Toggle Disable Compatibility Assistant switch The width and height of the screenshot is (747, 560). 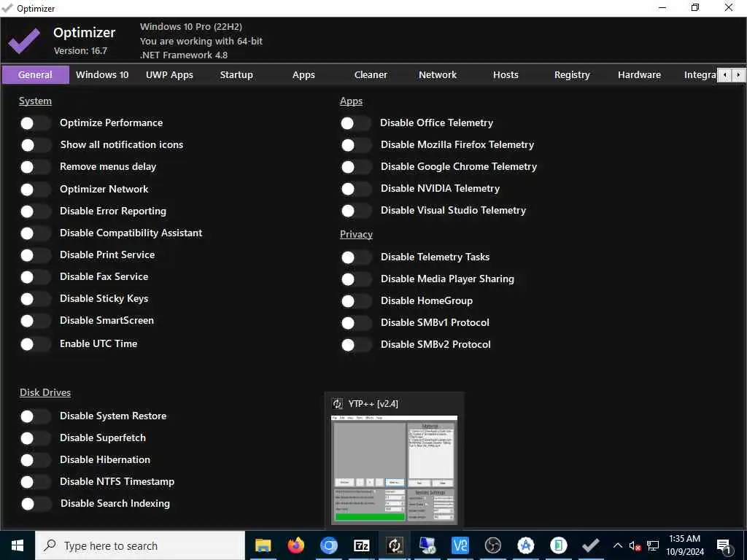tap(35, 233)
